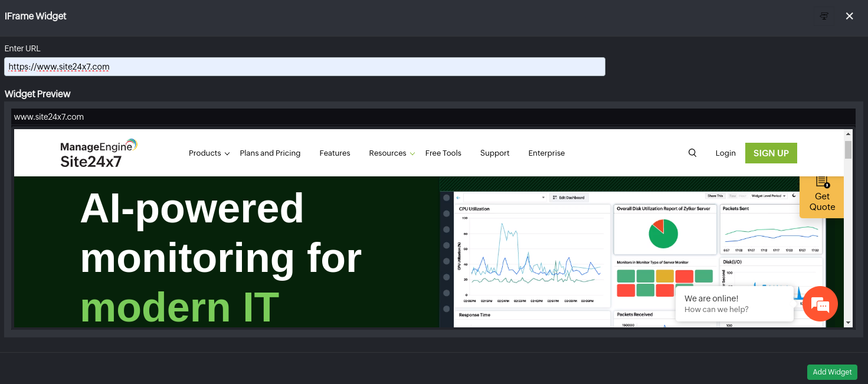The image size is (868, 384).
Task: Open the Plans and Pricing page
Action: [270, 153]
